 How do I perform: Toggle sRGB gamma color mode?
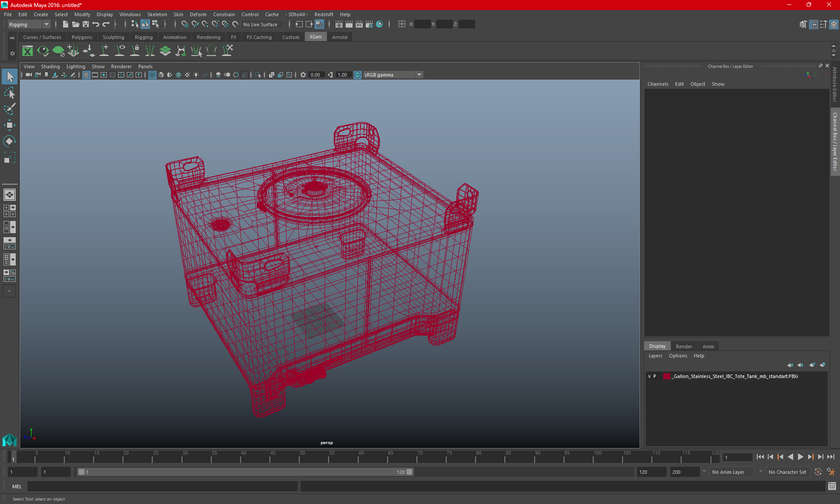(x=357, y=74)
